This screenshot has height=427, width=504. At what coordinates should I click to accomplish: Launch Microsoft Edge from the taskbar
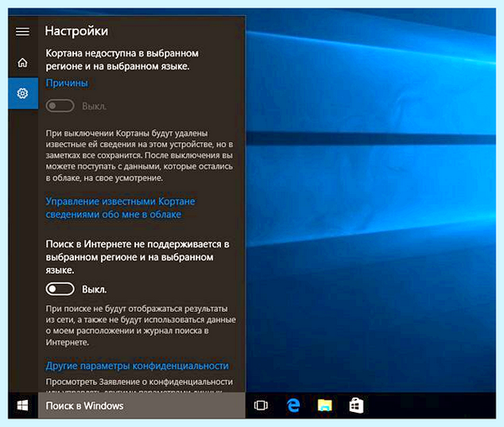coord(293,405)
